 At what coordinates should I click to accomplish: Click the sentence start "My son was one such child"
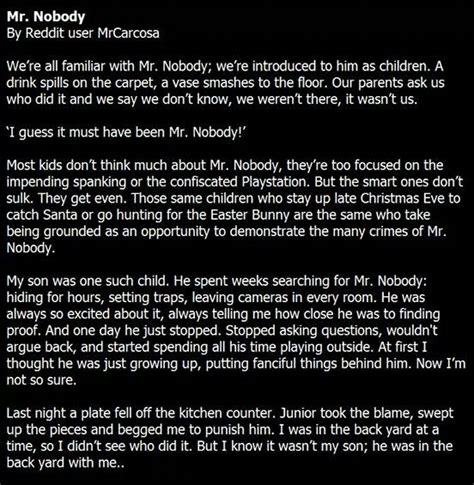[88, 281]
